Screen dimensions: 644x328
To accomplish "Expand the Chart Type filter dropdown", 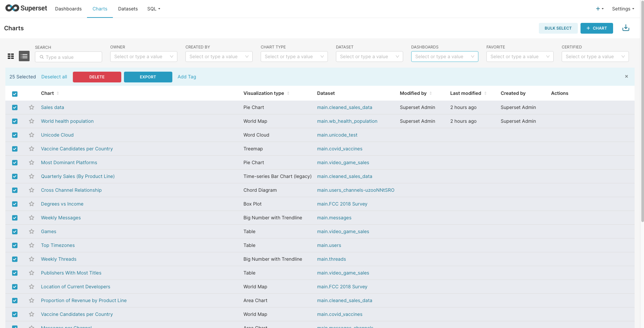I will tap(294, 57).
